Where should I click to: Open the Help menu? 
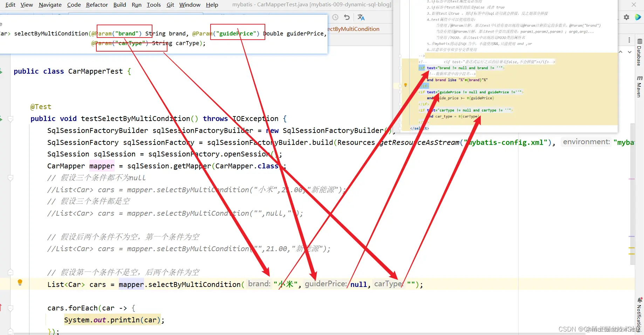(x=212, y=5)
